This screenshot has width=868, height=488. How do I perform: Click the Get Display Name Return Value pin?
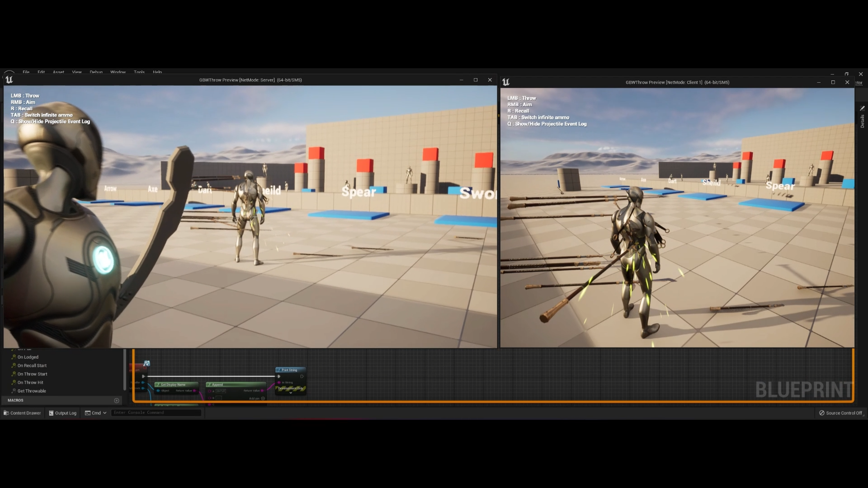click(194, 391)
